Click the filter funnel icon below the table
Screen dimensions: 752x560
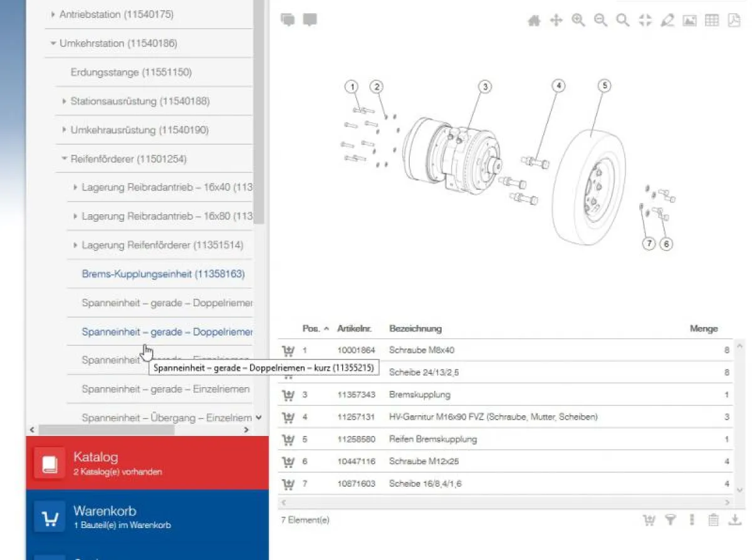671,519
